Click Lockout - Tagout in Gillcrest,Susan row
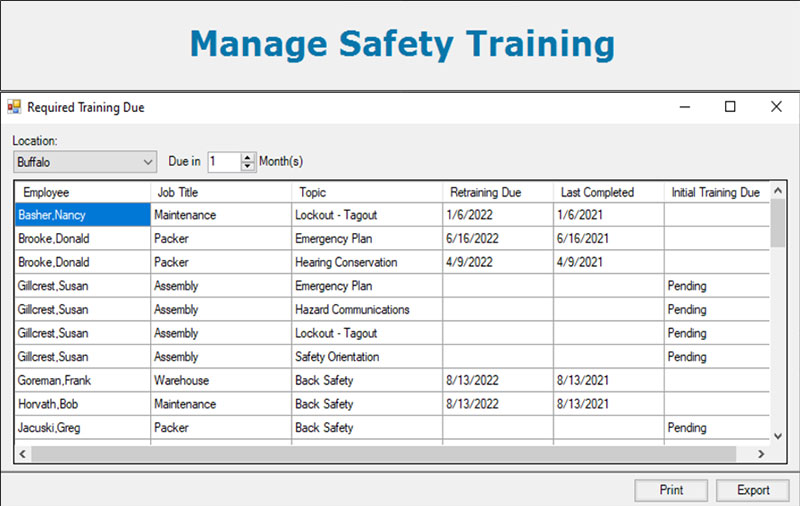This screenshot has width=800, height=506. [367, 333]
